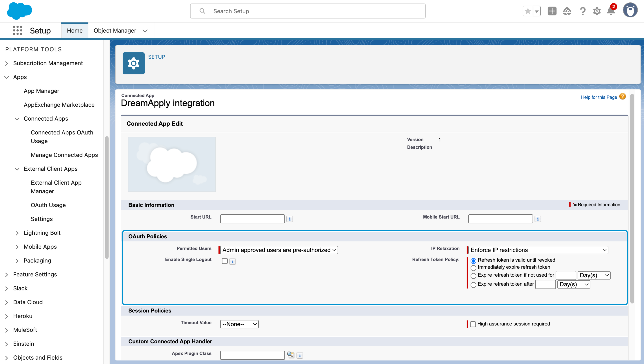
Task: Open the notifications bell
Action: point(611,11)
